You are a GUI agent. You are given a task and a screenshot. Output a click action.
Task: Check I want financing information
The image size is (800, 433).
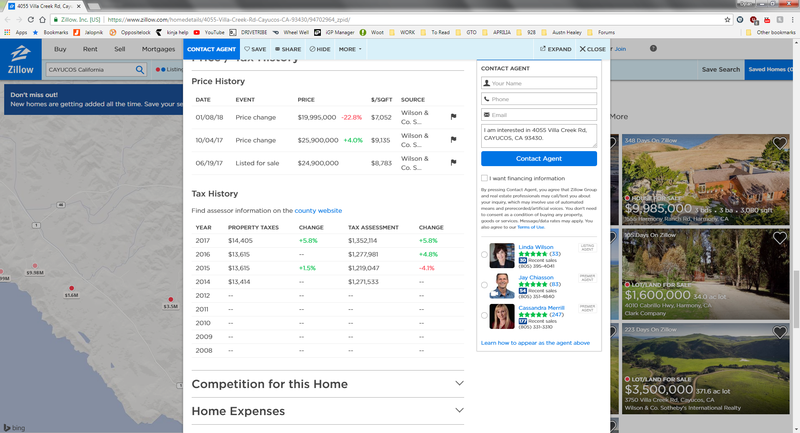484,178
